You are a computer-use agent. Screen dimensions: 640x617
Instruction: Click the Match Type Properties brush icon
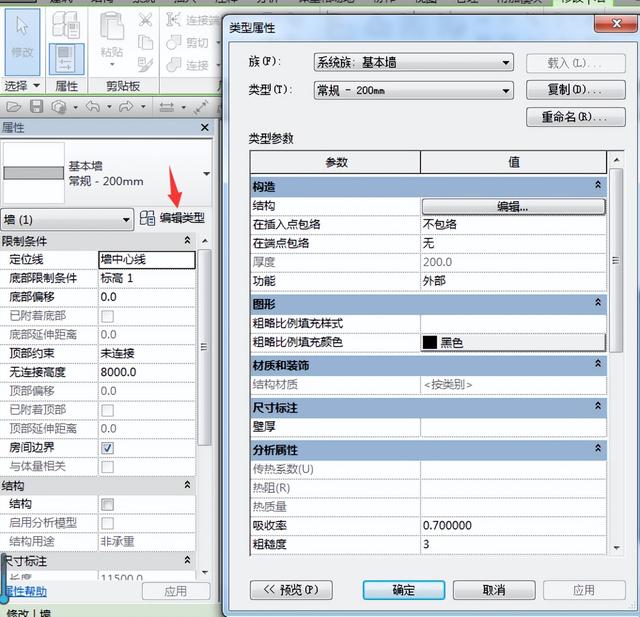145,64
